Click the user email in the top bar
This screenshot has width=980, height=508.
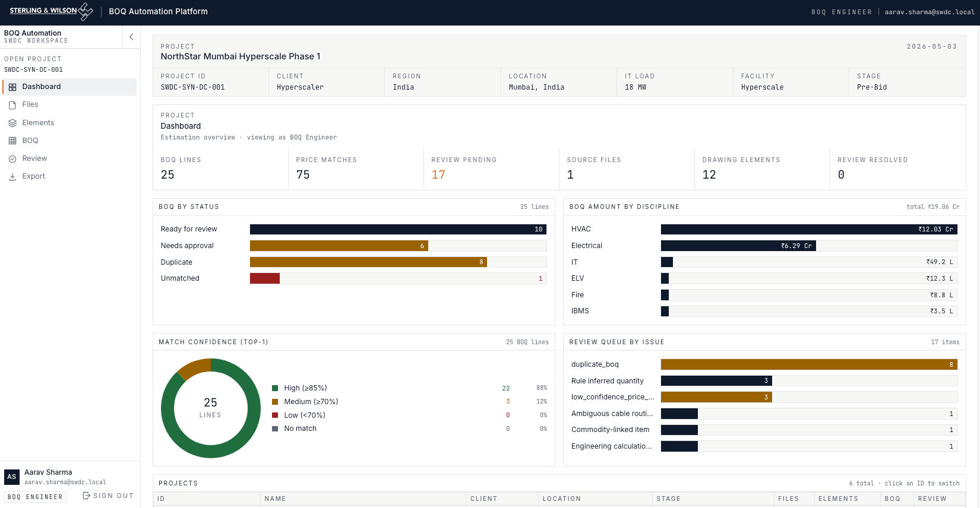click(x=930, y=12)
